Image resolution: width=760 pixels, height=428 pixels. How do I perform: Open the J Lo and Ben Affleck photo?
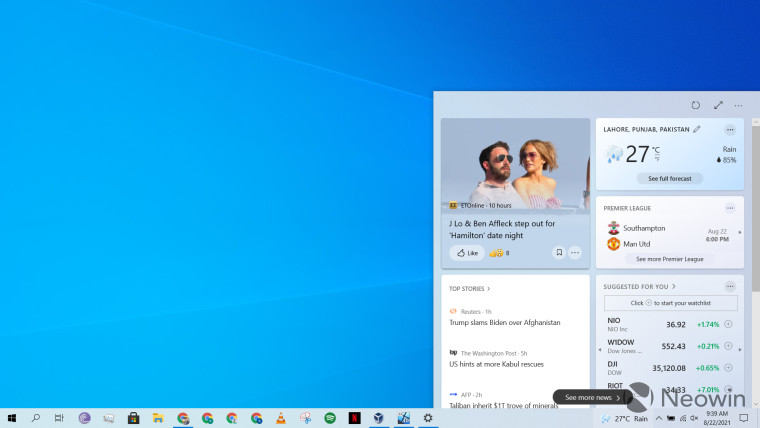tap(515, 164)
